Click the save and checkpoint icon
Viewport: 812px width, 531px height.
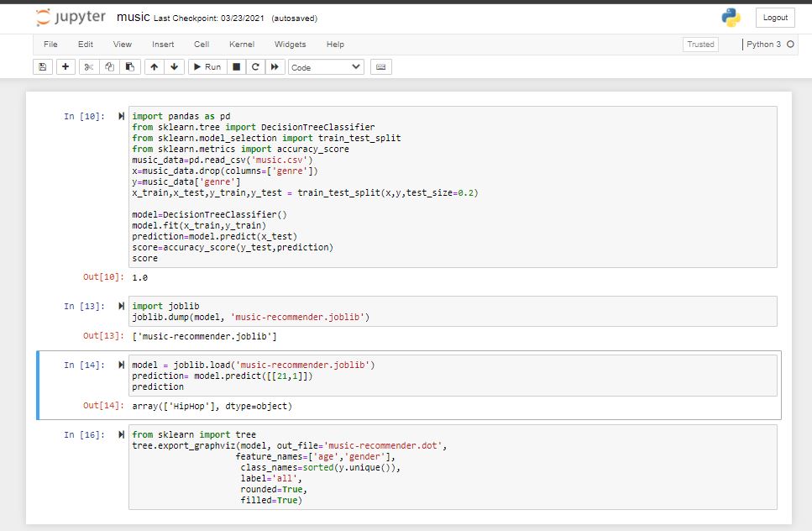(x=43, y=67)
